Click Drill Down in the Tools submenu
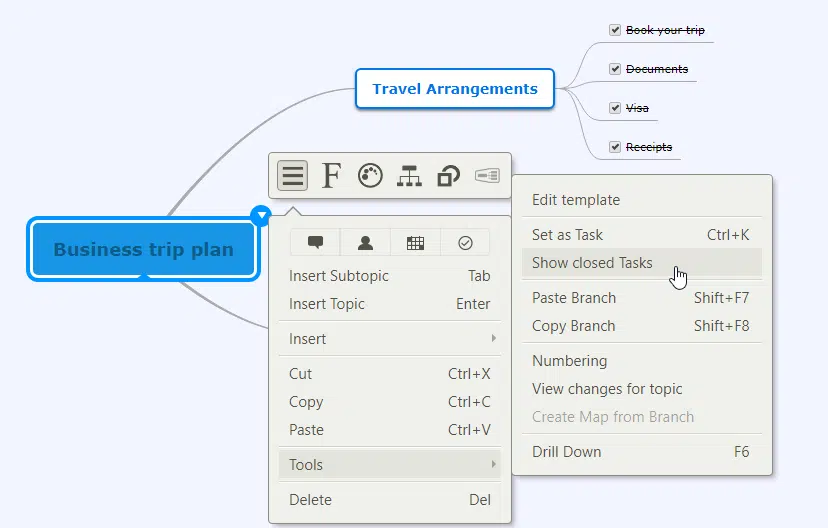The image size is (828, 528). 567,452
